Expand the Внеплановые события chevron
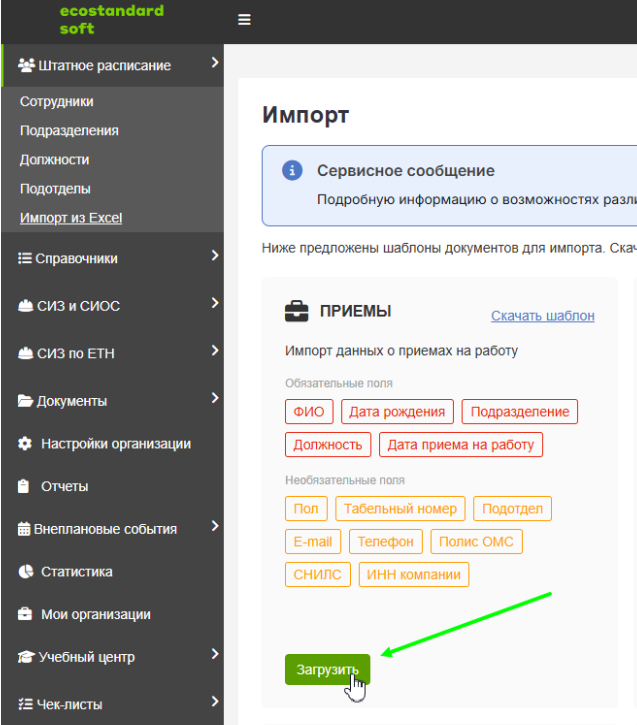Screen dimensions: 637x725 (x=214, y=526)
